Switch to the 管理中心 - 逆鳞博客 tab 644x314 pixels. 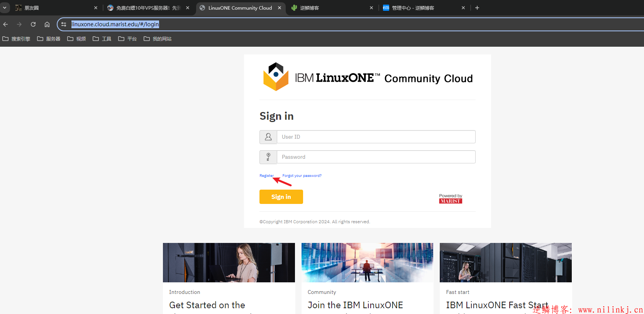tap(424, 8)
